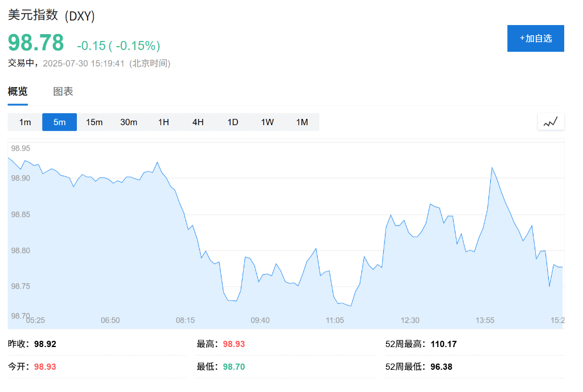Click the current price 98.78
The height and width of the screenshot is (392, 583).
tap(36, 43)
